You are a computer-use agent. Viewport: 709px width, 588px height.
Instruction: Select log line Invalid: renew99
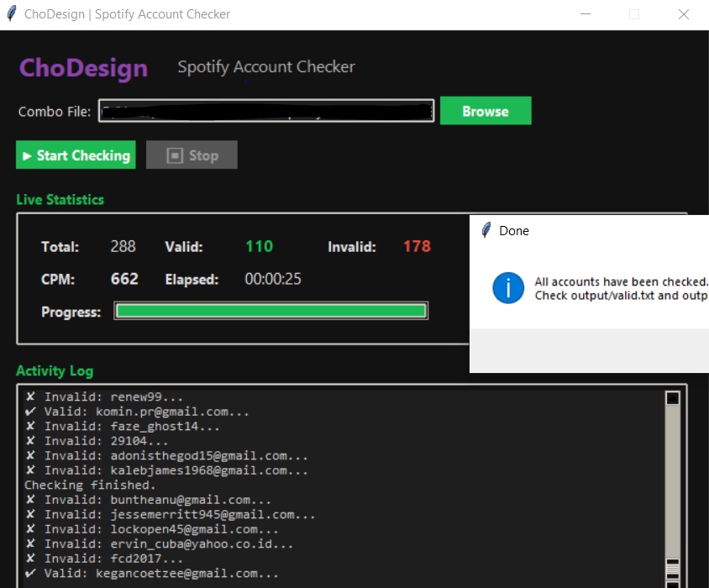click(104, 397)
